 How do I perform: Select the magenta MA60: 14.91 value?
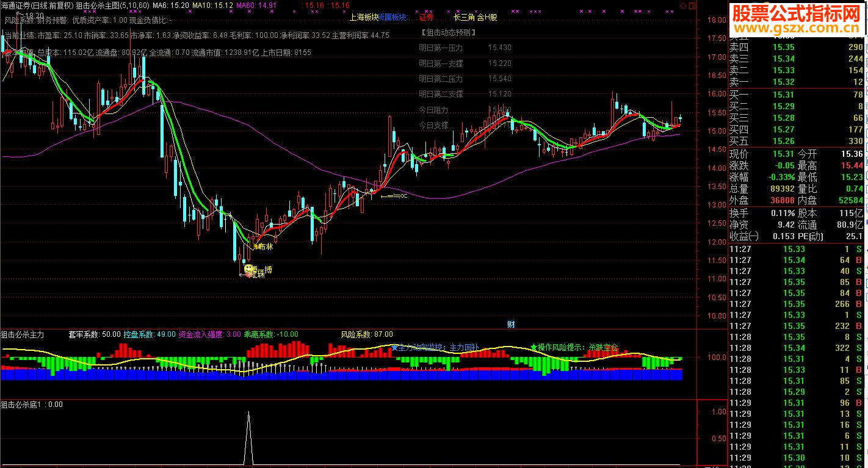click(256, 5)
